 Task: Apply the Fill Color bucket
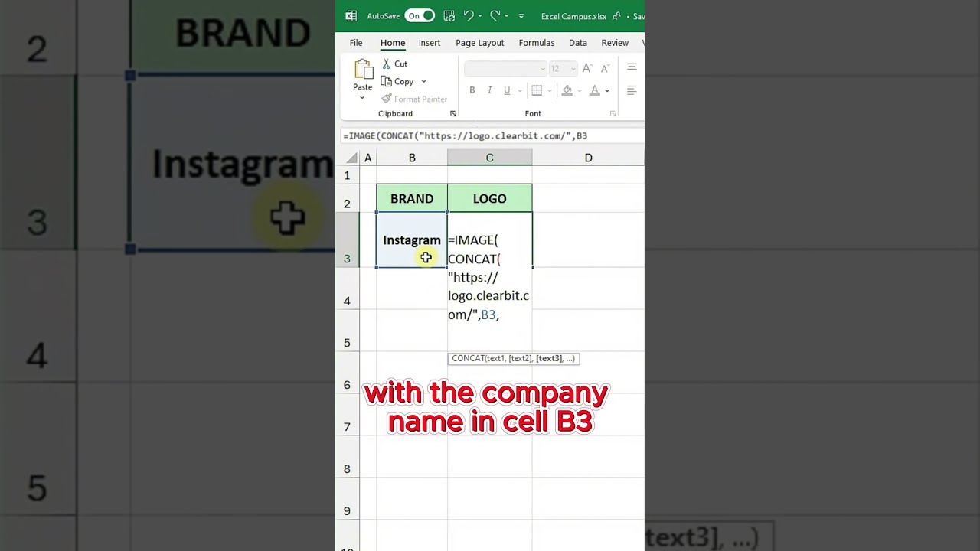click(x=567, y=90)
